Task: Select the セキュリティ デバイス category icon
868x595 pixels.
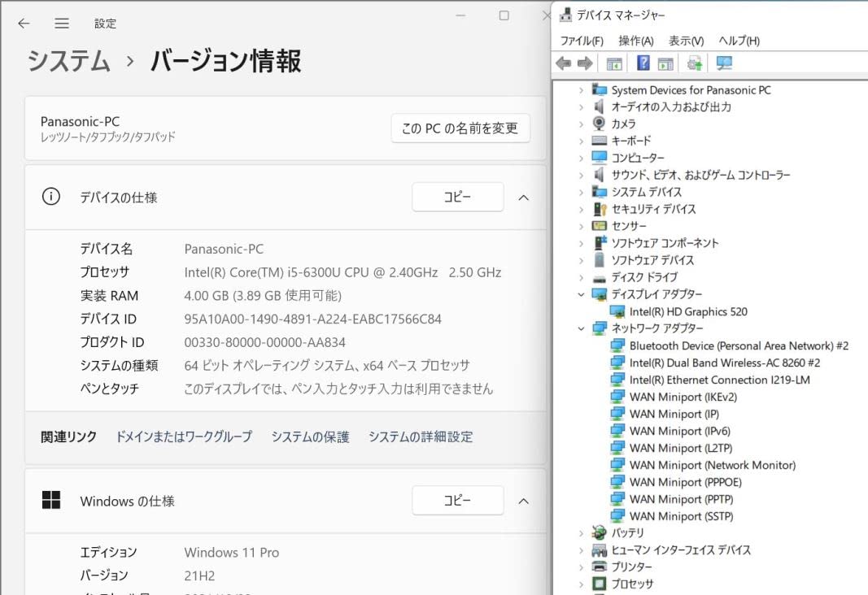Action: (x=600, y=208)
